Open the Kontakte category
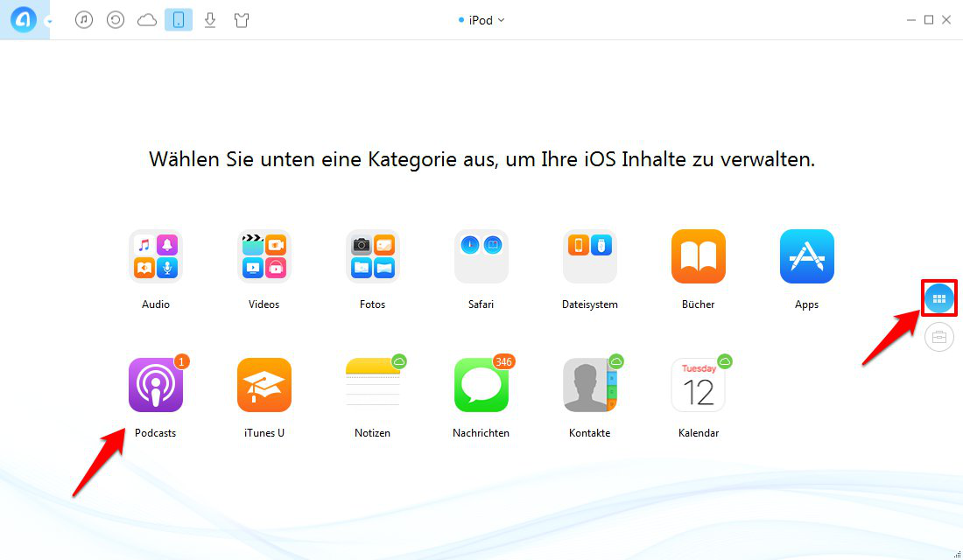Screen dimensions: 963x560 (x=589, y=385)
